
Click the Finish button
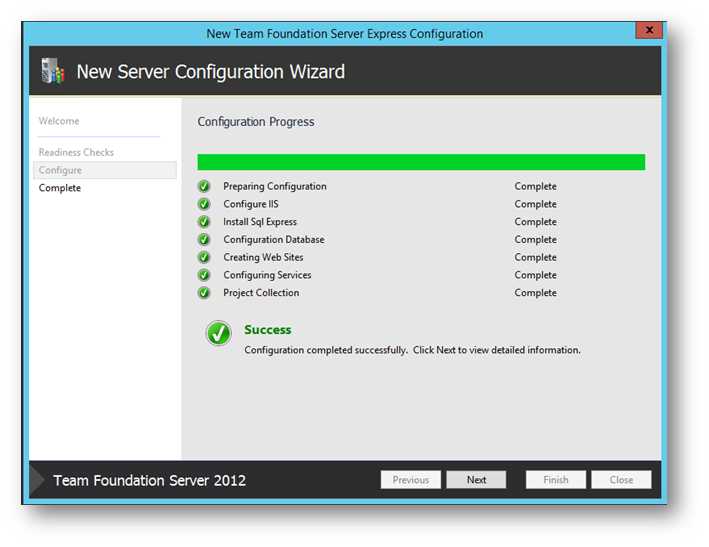click(556, 480)
